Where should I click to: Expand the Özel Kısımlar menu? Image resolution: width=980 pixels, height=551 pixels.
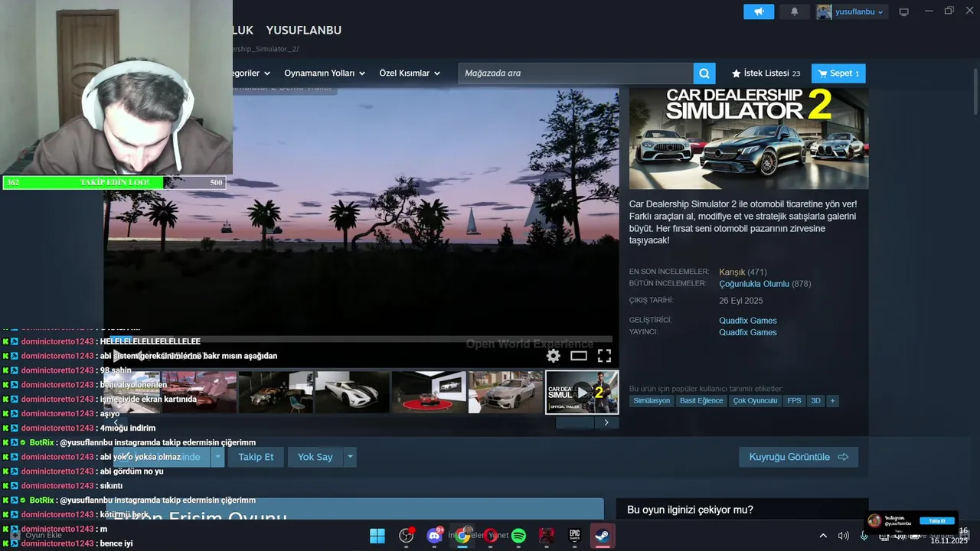pos(410,73)
